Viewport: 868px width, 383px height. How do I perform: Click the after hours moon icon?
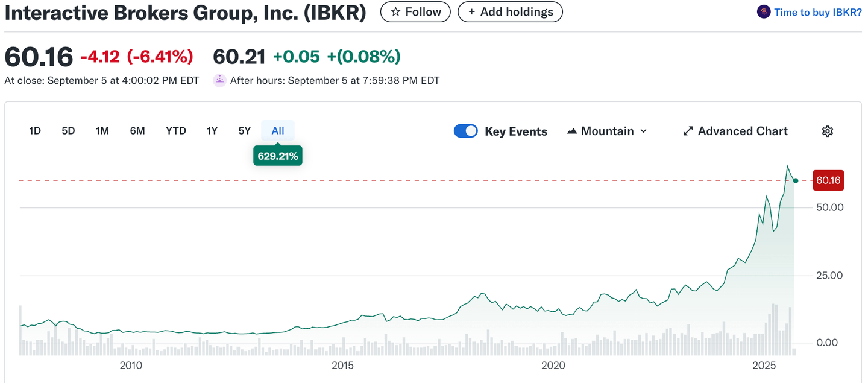tap(220, 80)
